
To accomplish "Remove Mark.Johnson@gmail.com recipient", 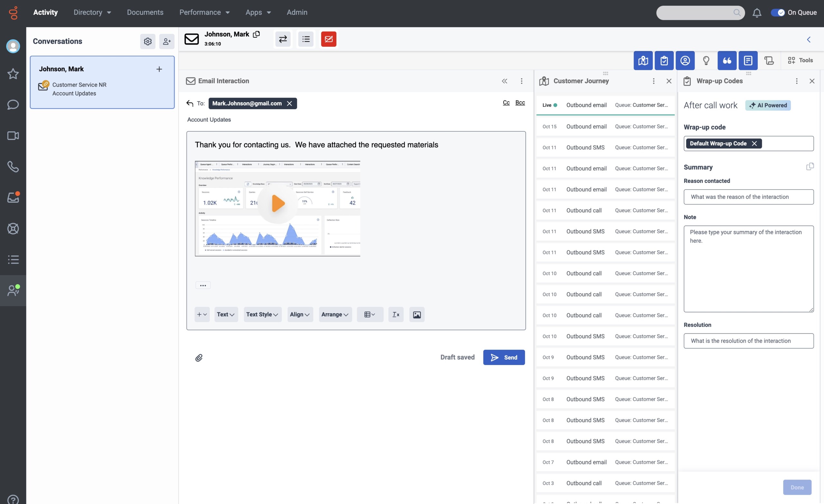I will click(289, 103).
